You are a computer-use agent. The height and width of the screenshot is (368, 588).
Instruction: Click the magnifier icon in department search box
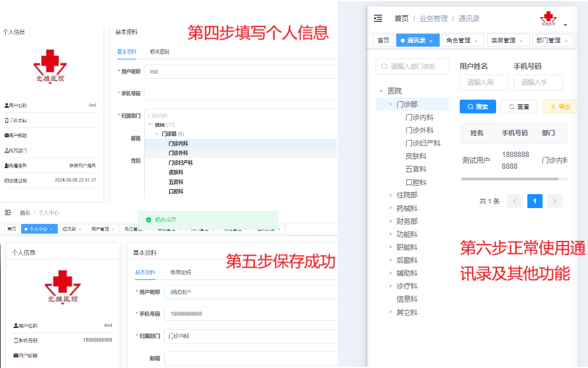384,66
